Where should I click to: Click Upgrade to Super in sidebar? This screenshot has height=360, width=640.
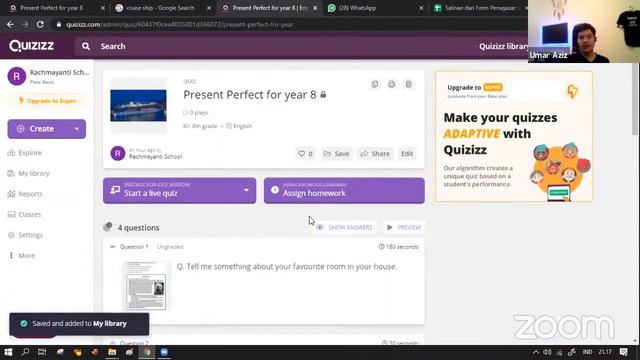tap(47, 101)
